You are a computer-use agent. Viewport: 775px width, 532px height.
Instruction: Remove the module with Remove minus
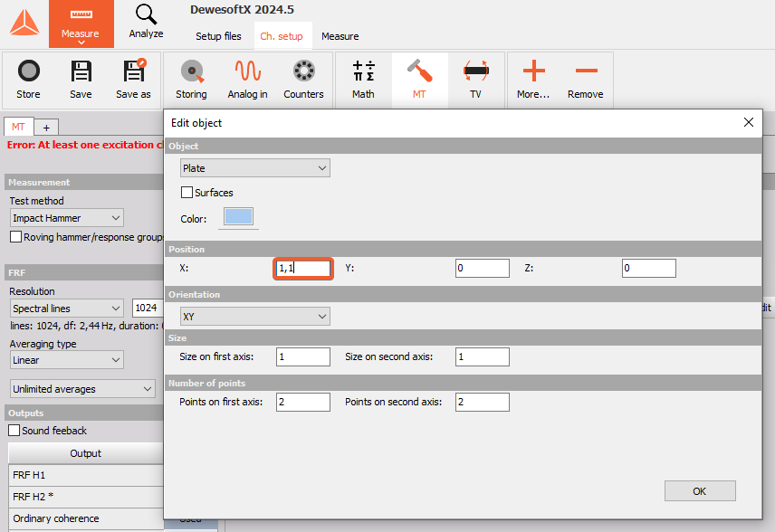coord(586,80)
